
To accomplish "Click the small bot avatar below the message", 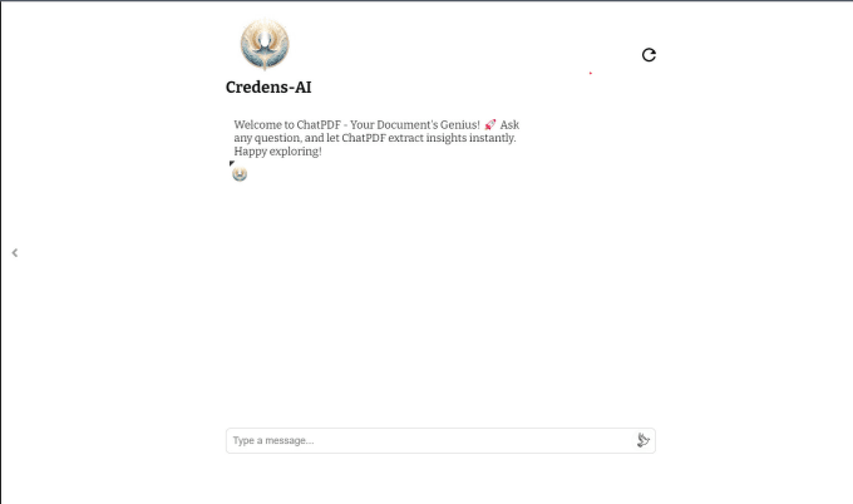I will tap(239, 174).
